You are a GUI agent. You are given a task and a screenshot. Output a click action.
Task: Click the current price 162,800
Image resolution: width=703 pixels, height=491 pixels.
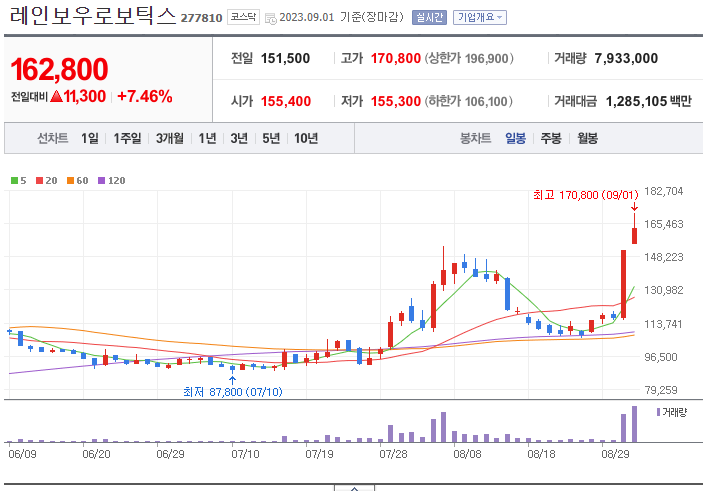click(x=59, y=70)
